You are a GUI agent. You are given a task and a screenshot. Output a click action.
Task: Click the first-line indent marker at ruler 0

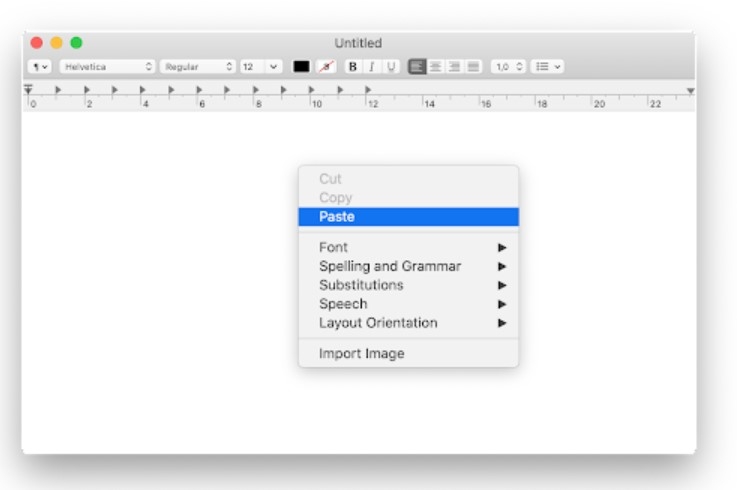pyautogui.click(x=28, y=88)
